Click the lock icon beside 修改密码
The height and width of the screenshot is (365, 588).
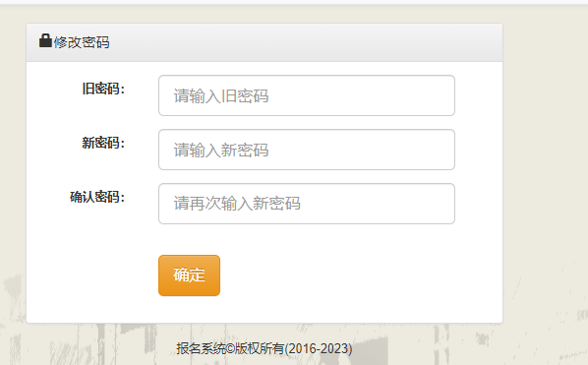45,40
